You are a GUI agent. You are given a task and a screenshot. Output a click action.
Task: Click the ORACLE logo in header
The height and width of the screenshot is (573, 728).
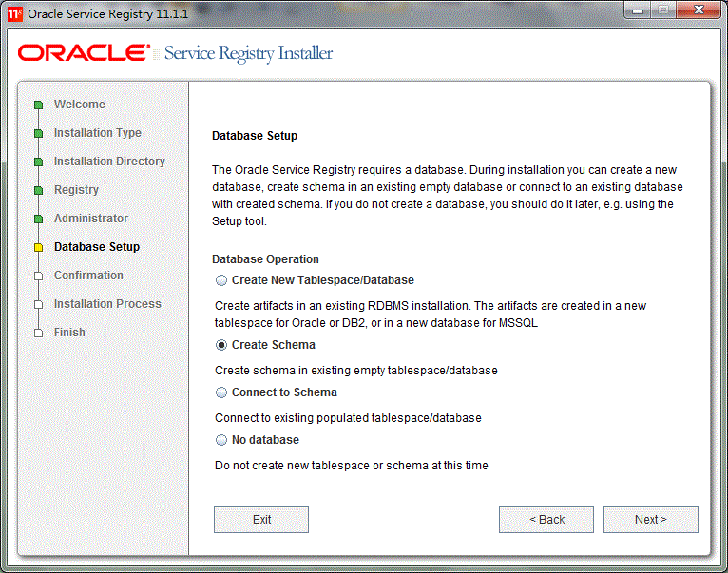84,53
